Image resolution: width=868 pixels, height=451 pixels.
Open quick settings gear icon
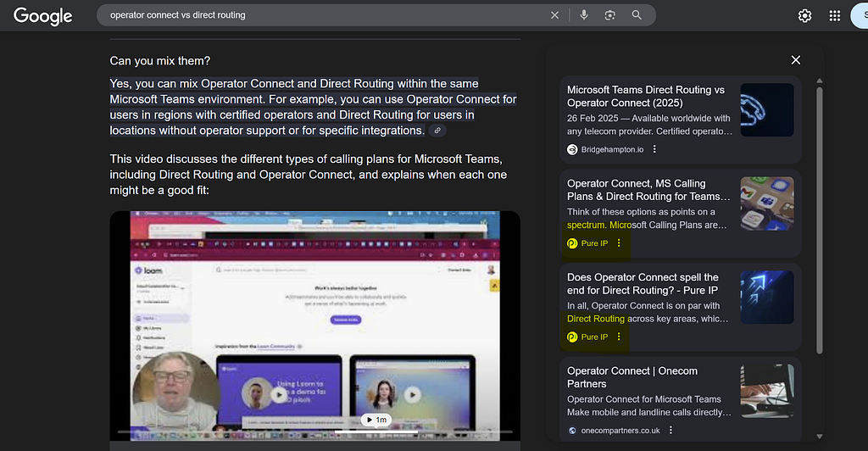click(x=805, y=16)
